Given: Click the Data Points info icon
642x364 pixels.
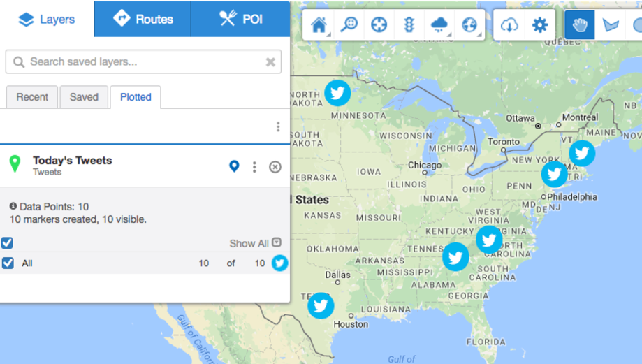Looking at the screenshot, I should (13, 206).
